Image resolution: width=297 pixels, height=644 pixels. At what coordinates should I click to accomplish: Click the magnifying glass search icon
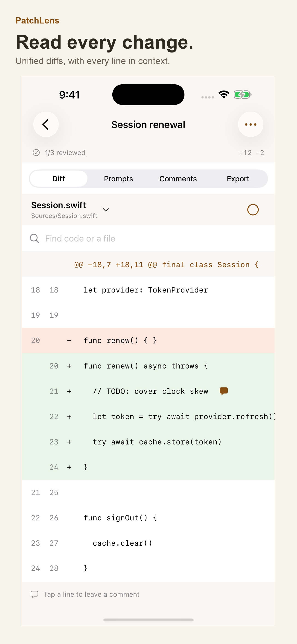tap(35, 238)
